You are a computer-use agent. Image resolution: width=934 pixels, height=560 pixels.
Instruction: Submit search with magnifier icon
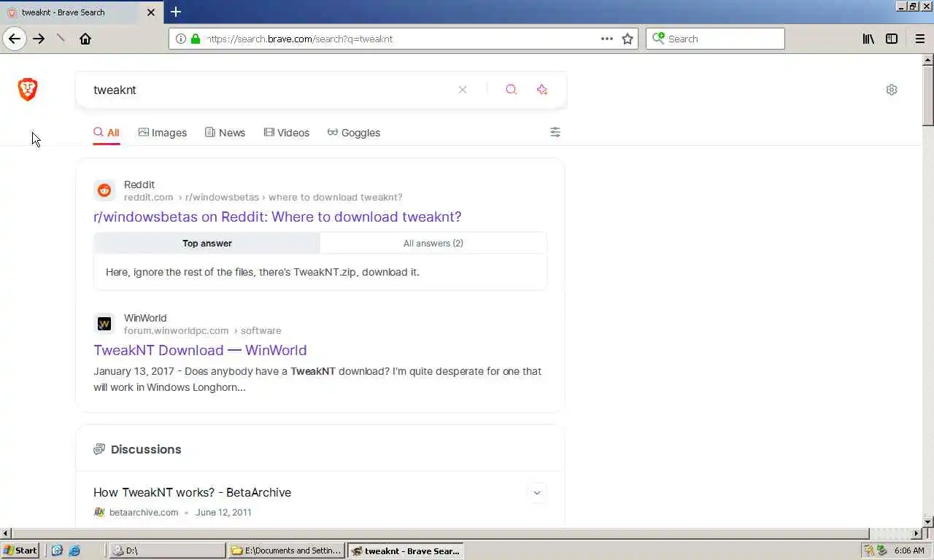[x=512, y=90]
